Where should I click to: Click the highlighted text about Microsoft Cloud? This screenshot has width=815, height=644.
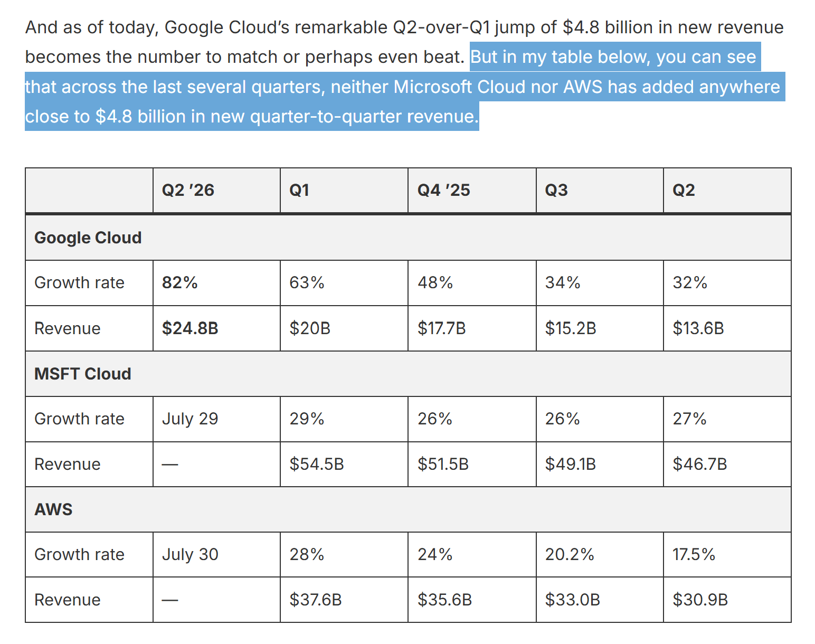[x=405, y=87]
